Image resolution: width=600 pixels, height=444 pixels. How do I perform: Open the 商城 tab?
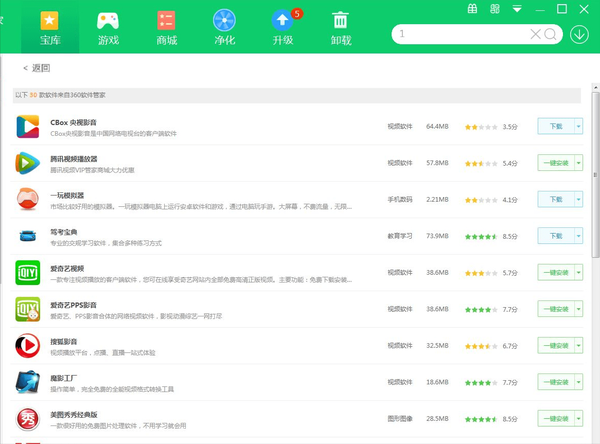point(166,28)
